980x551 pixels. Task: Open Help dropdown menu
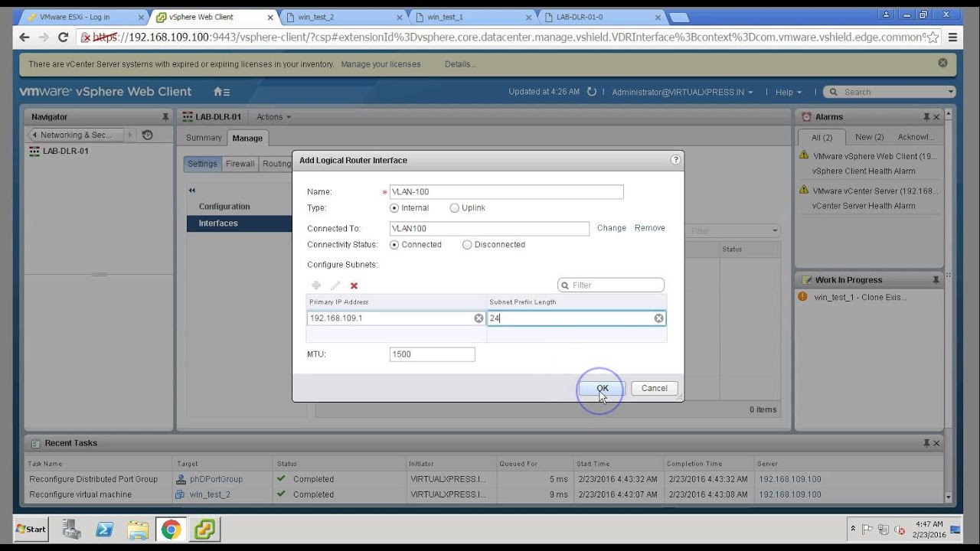[789, 92]
